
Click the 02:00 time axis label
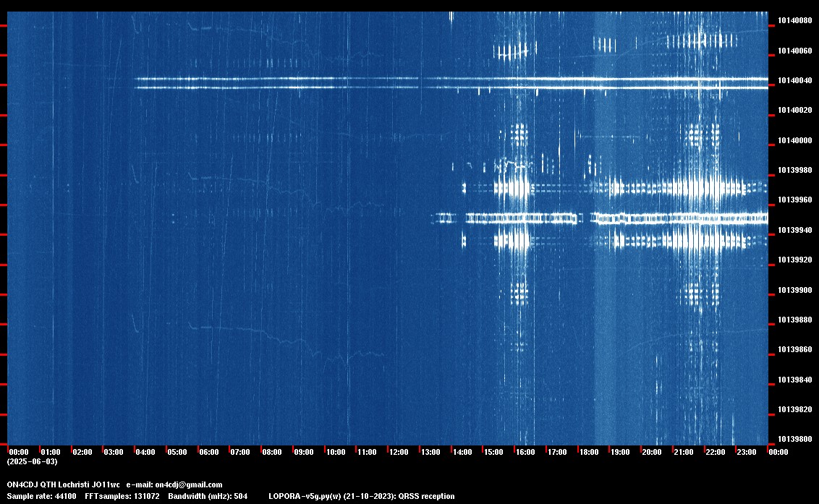[x=82, y=452]
